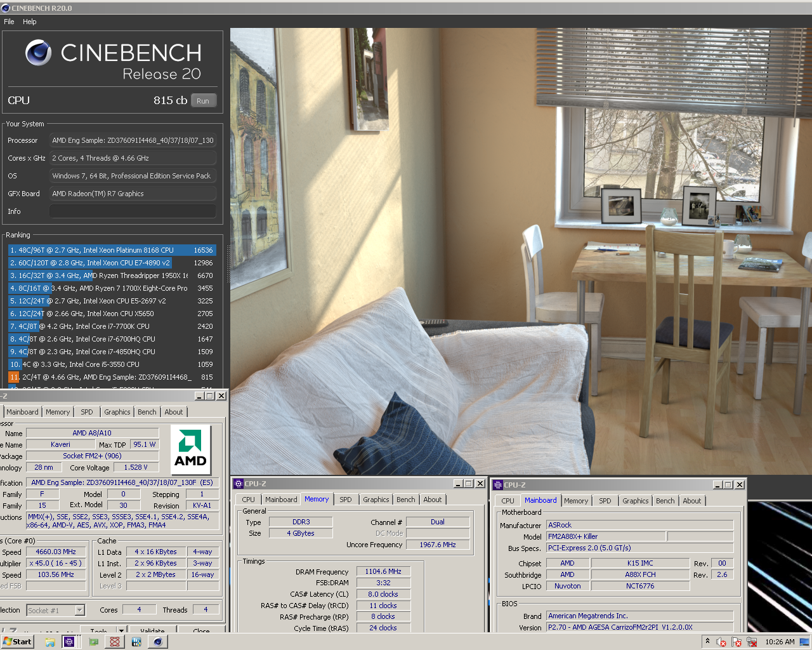Click the Cinebench Info input field
812x650 pixels.
[x=133, y=211]
